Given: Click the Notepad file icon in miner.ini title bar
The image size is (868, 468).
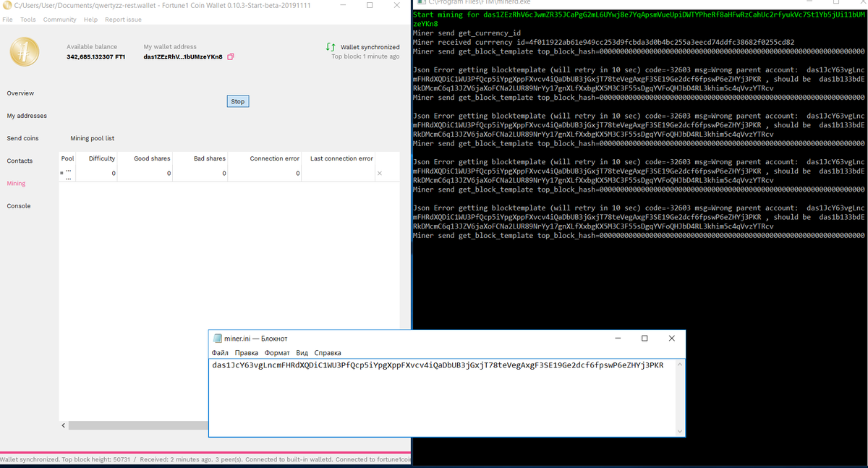Looking at the screenshot, I should pos(217,339).
